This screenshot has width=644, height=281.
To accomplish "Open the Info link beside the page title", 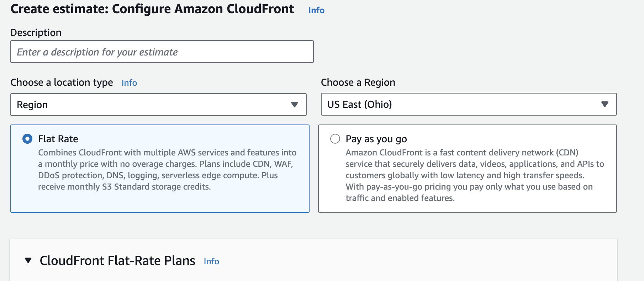I will (x=316, y=10).
